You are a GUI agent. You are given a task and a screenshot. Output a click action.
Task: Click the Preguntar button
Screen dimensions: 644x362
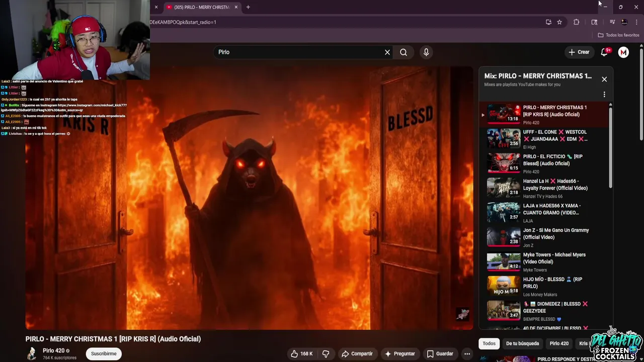tap(399, 353)
